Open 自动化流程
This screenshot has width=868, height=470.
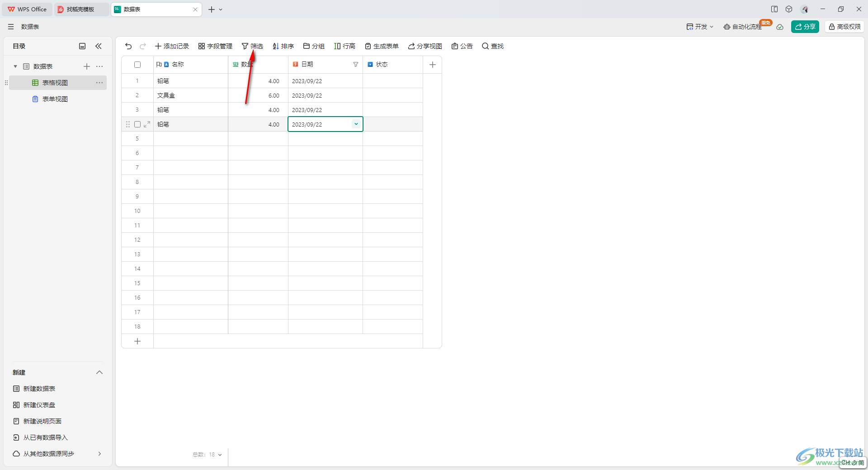point(742,27)
